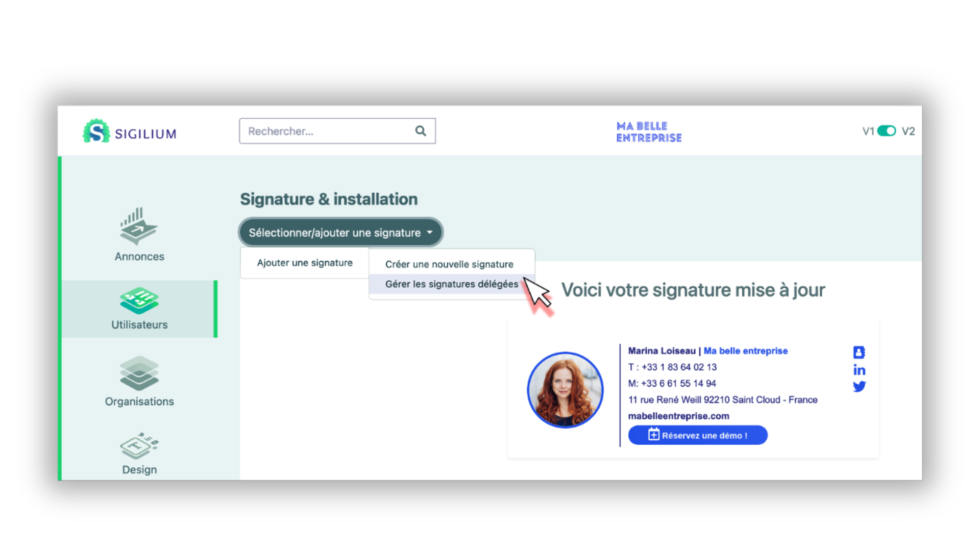Viewport: 980px width, 551px height.
Task: Click the Sigilium logo
Action: point(130,131)
